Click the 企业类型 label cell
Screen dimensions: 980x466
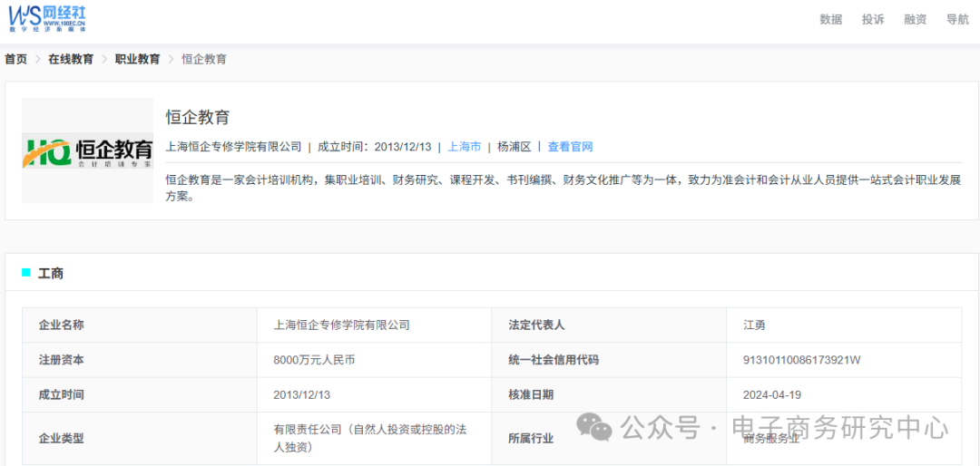[140, 439]
